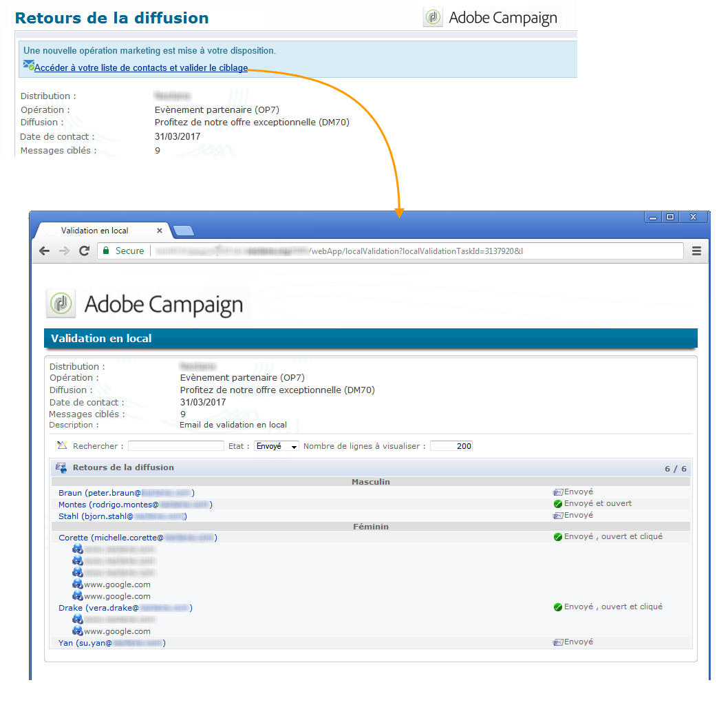728x707 pixels.
Task: Open Stahl (bjorn.stahl) recipient entry
Action: [x=122, y=516]
